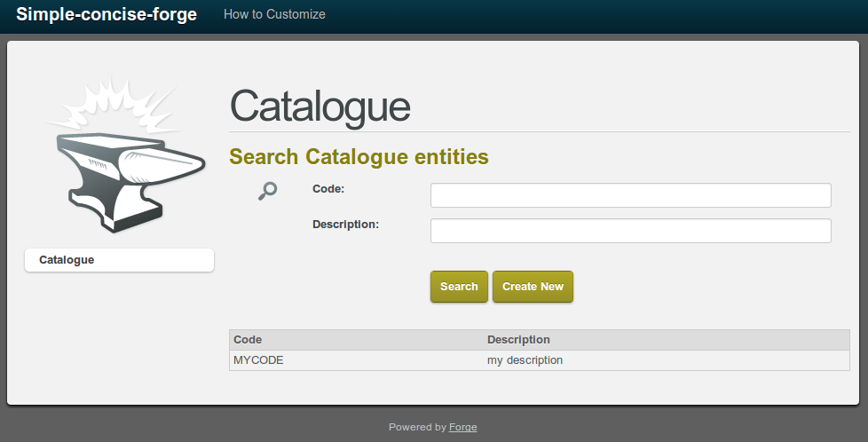Click the Code column header in the table
Screen dimensions: 868x442
[x=248, y=340]
